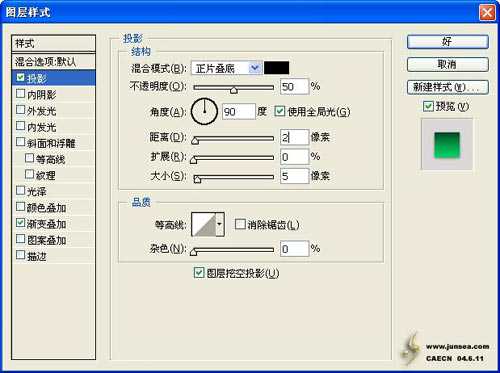
Task: Enable the 斜面和浮雕 checkbox
Action: pyautogui.click(x=20, y=142)
